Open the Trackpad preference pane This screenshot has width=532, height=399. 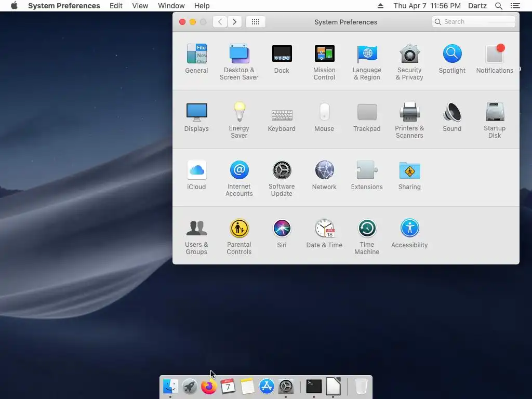click(x=367, y=117)
